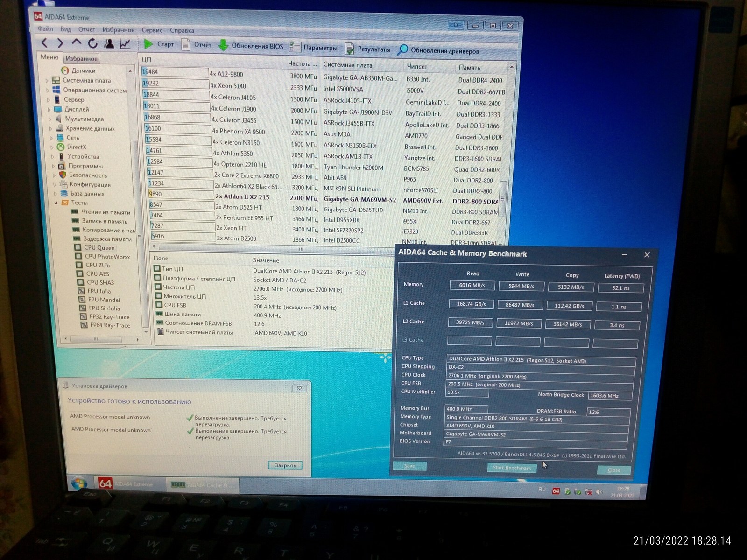This screenshot has width=747, height=560.
Task: Expand the Сеть tree node
Action: (52, 138)
